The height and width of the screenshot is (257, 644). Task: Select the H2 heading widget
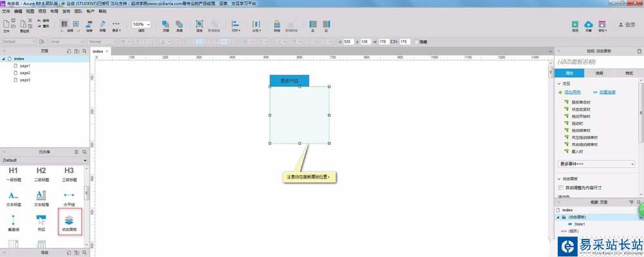41,174
